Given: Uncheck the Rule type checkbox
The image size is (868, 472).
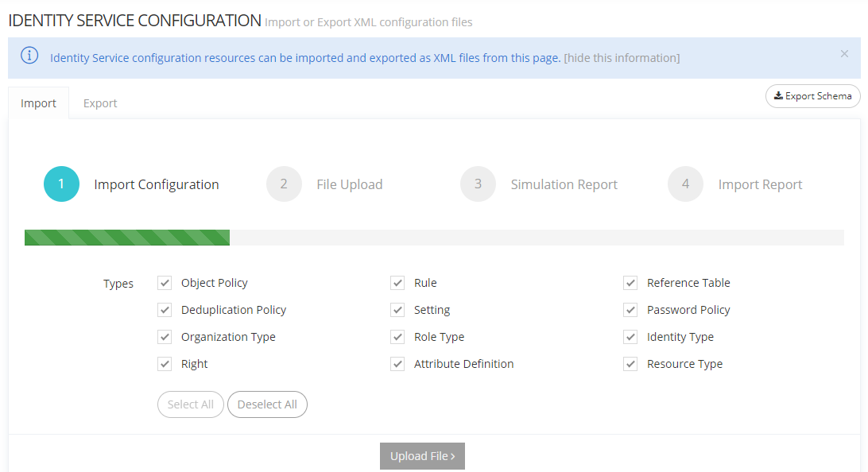Looking at the screenshot, I should 397,283.
